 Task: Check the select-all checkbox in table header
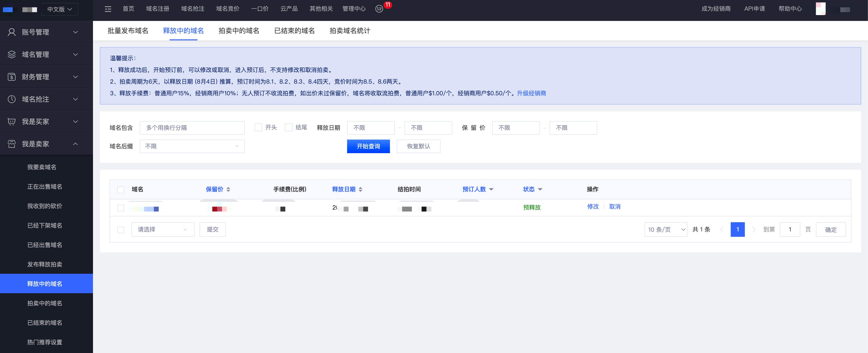[x=121, y=190]
